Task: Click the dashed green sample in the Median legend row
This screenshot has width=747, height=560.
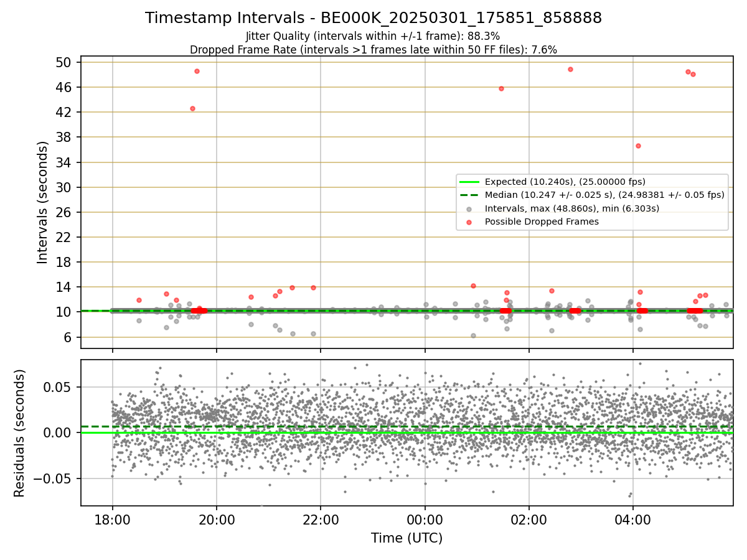Action: (x=469, y=195)
